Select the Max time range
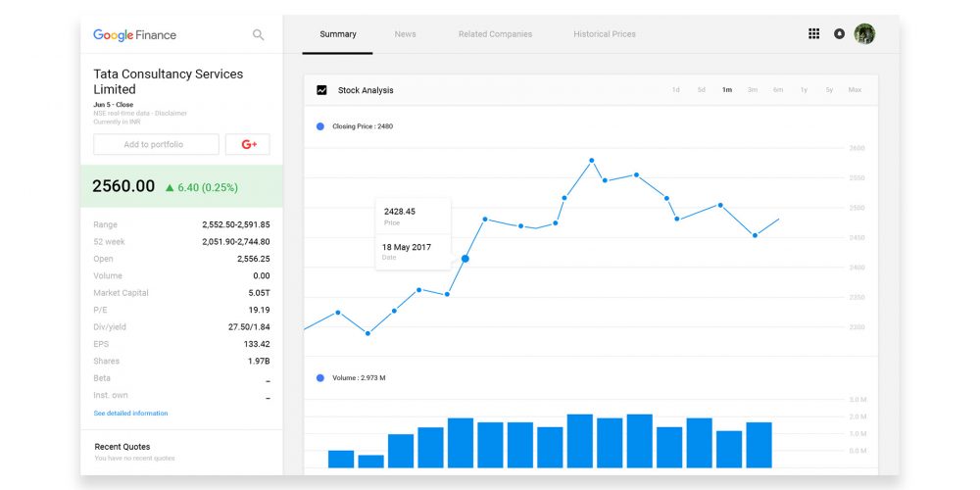 coord(855,90)
